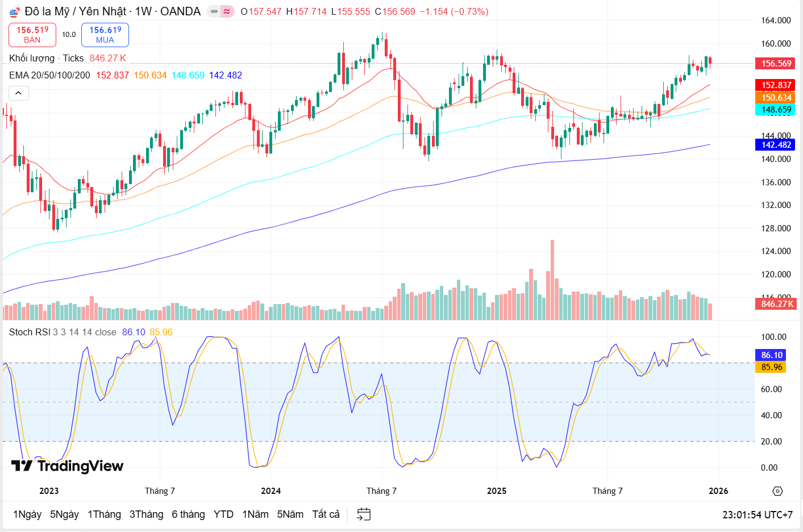Click the gray dash market status pill

(214, 11)
